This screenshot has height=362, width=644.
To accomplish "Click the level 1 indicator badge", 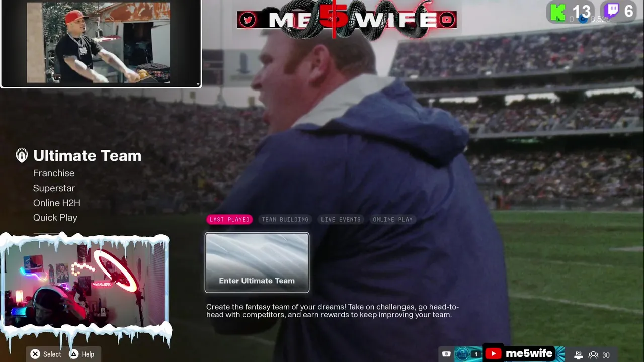I will pos(476,354).
